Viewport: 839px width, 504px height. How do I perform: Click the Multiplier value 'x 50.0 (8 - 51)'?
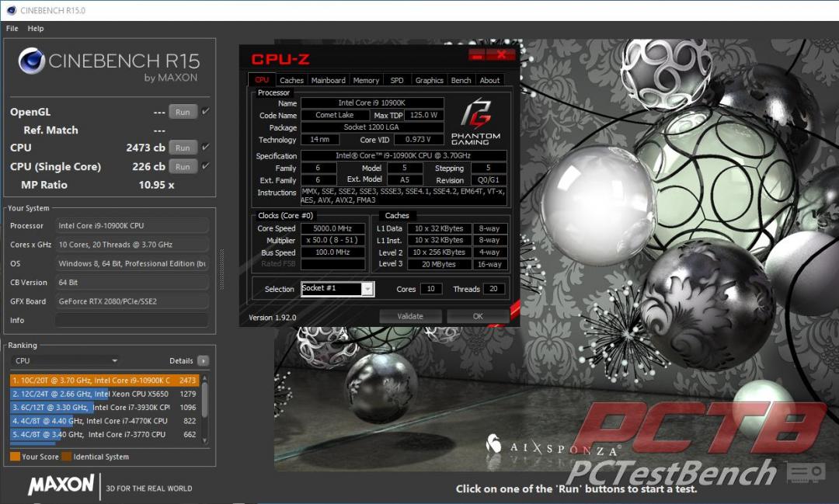(x=332, y=240)
